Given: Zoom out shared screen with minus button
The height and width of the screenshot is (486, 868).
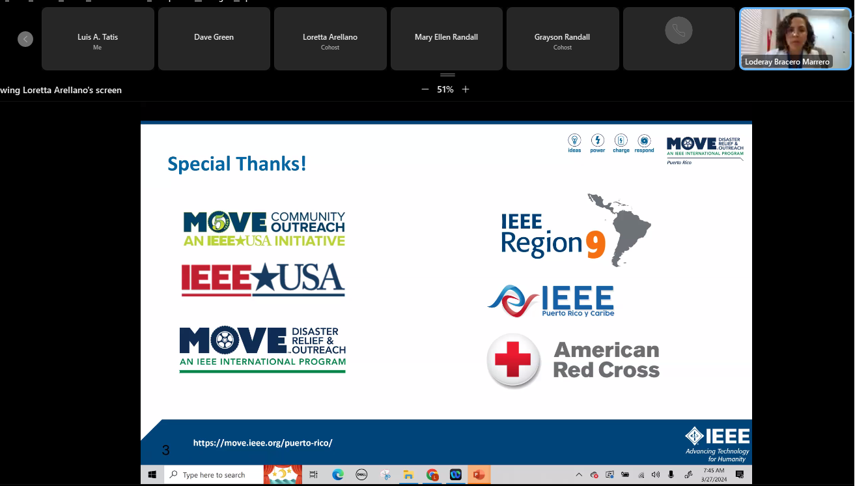Looking at the screenshot, I should coord(425,89).
